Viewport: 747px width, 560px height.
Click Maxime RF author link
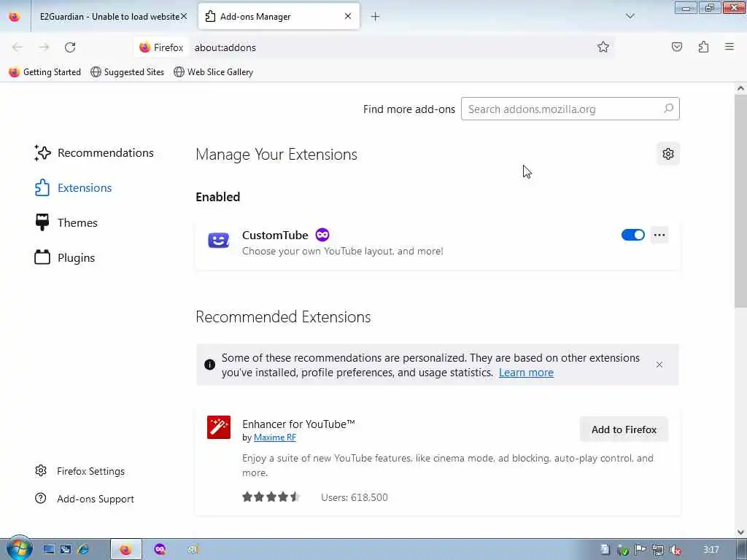(x=275, y=437)
